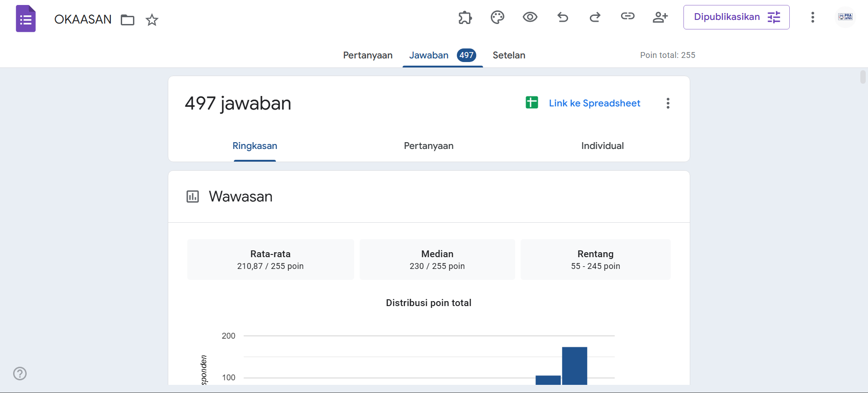Customize theme with the palette icon

click(x=497, y=18)
